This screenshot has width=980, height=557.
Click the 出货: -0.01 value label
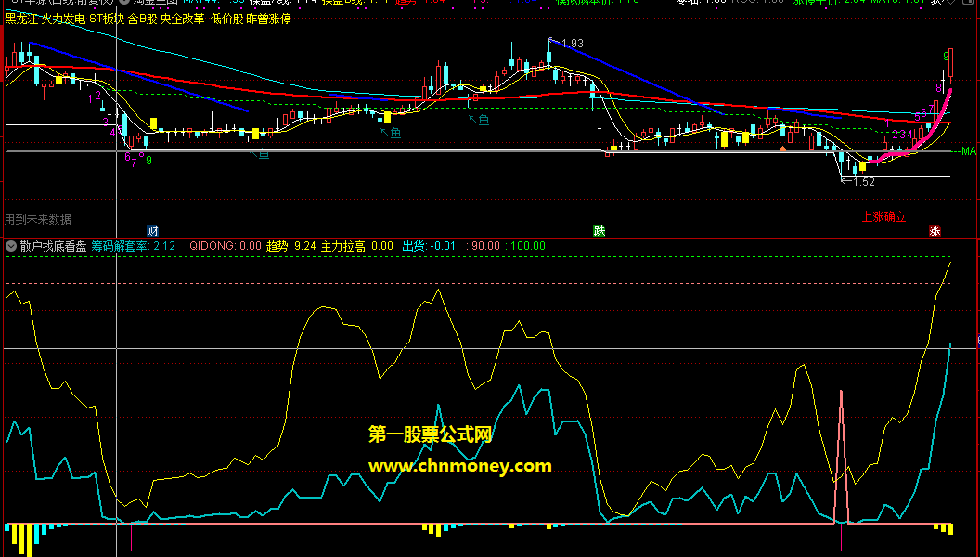tap(429, 246)
